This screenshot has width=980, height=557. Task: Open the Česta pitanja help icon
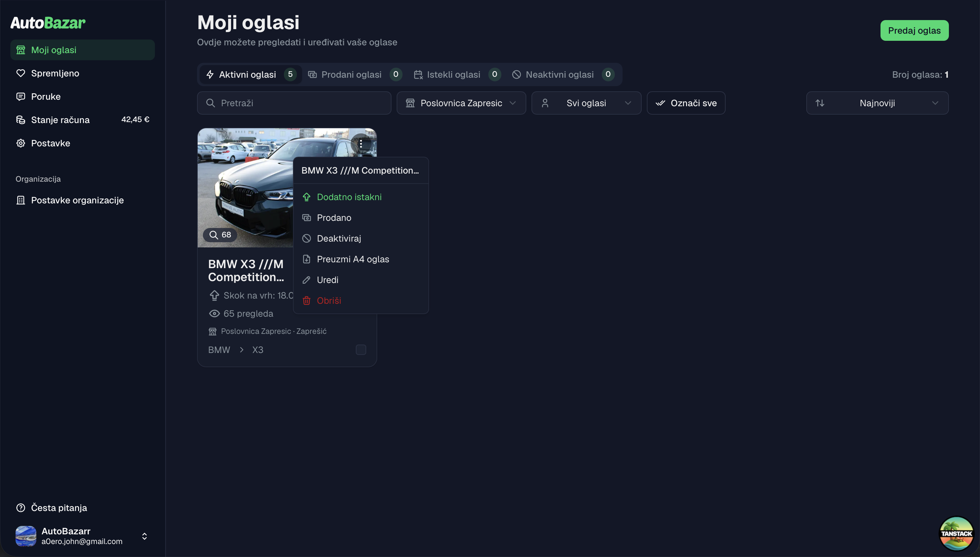(x=21, y=508)
